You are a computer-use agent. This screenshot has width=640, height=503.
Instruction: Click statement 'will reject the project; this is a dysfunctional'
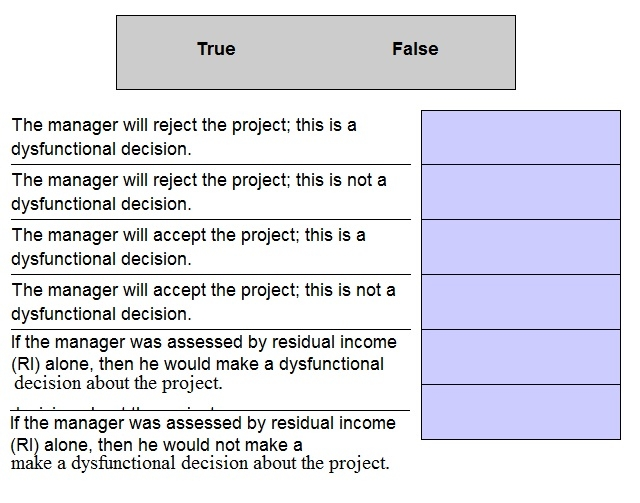click(184, 126)
